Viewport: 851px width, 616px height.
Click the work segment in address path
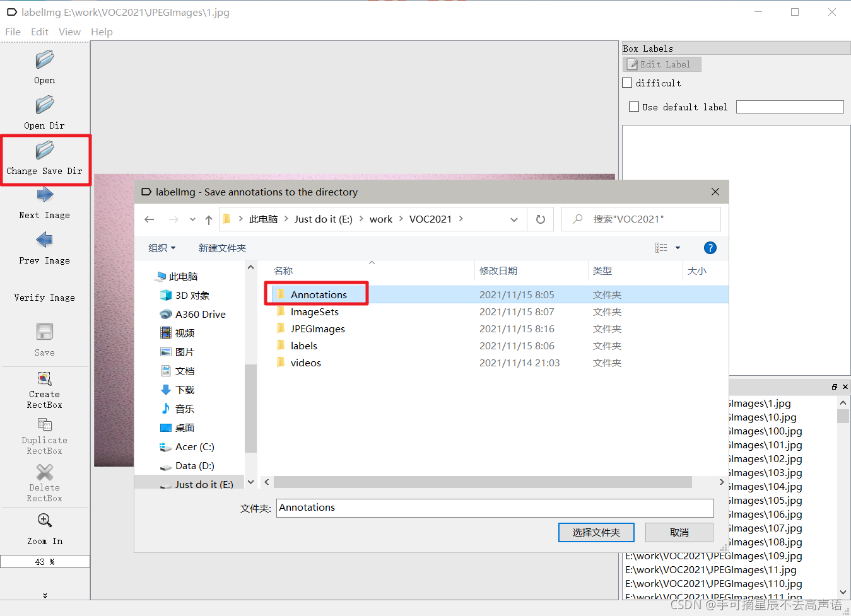(381, 219)
